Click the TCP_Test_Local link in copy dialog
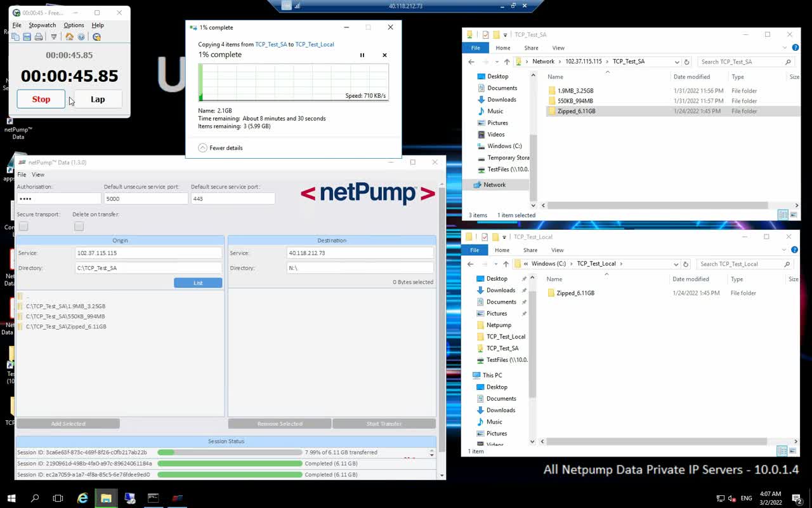Viewport: 812px width, 508px height. (x=315, y=44)
